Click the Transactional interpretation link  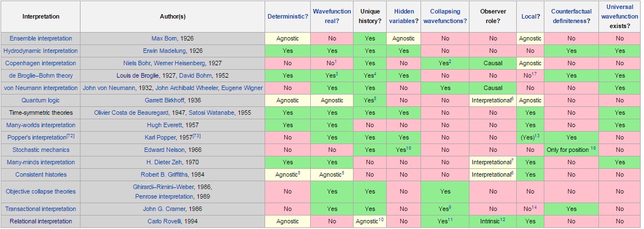point(41,209)
